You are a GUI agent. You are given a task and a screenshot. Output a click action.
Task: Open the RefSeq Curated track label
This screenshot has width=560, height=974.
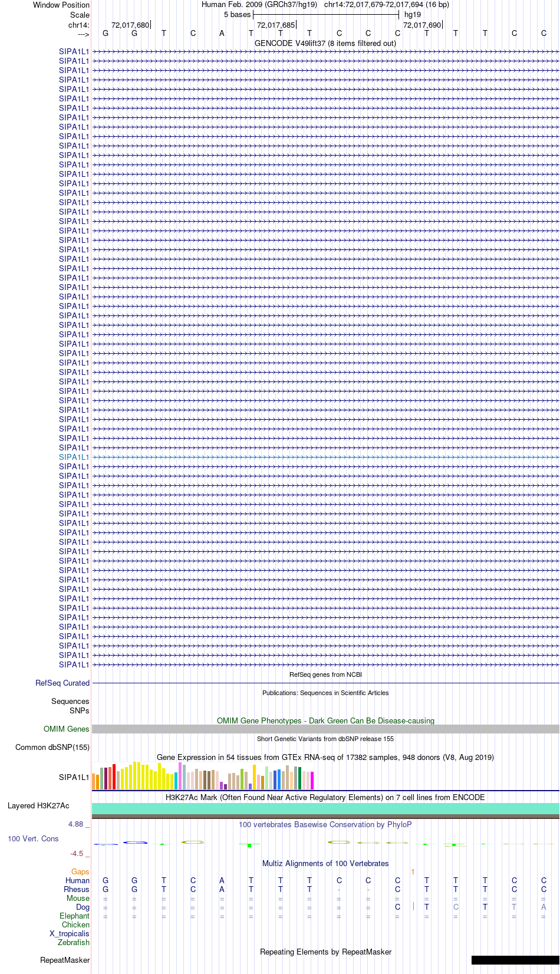pos(62,683)
